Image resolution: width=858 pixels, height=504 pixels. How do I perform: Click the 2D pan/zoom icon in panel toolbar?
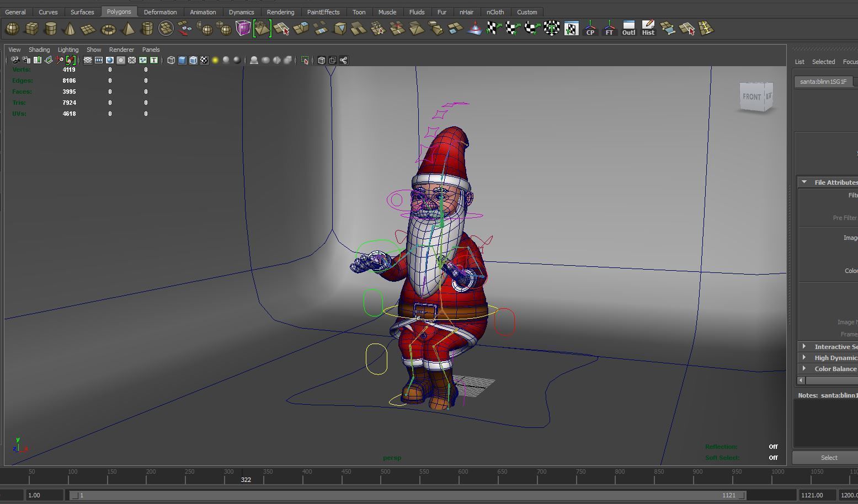(x=60, y=60)
